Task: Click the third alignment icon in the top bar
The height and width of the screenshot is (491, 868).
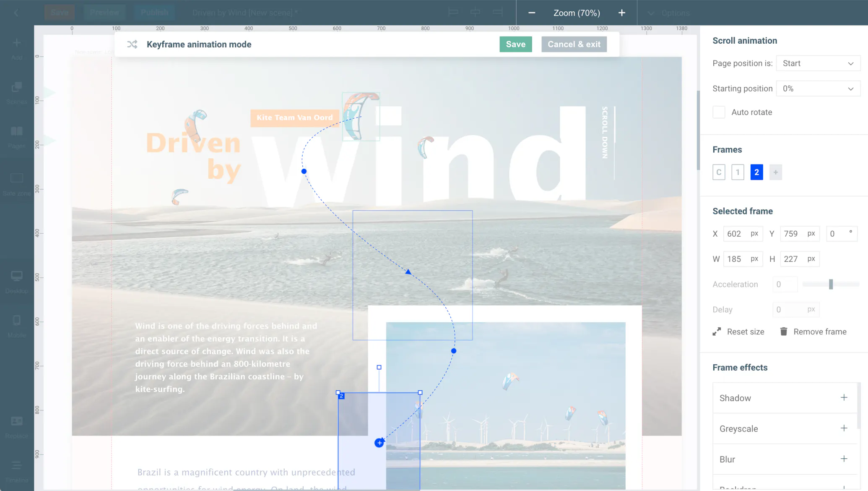Action: (497, 13)
